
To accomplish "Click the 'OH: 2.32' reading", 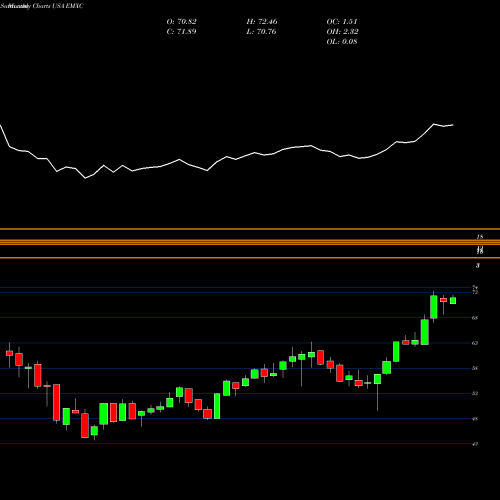I will (342, 32).
